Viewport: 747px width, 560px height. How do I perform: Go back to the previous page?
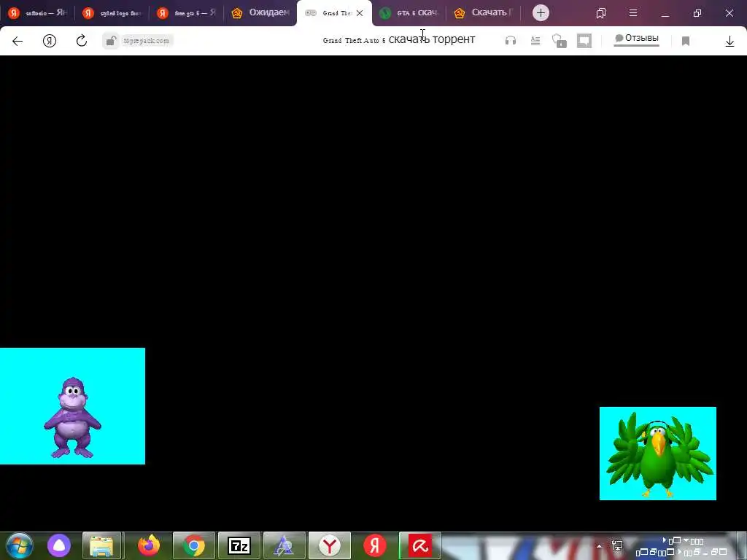(18, 41)
